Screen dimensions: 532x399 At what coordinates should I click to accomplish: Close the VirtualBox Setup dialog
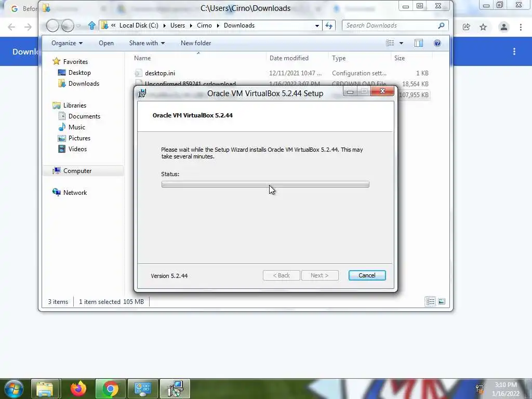click(382, 91)
